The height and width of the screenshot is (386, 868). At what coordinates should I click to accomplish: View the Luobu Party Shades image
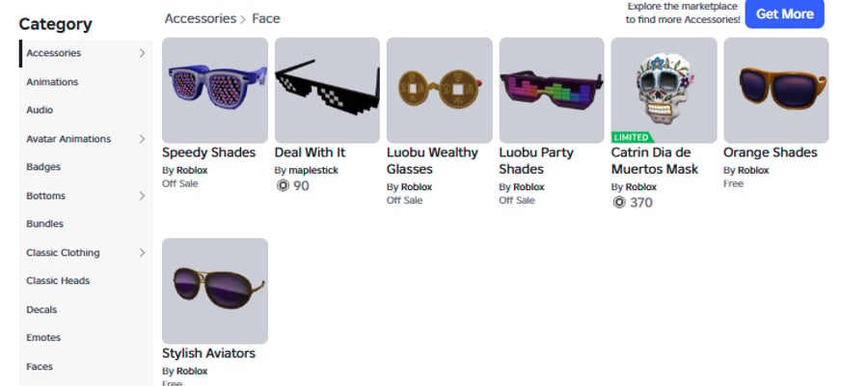552,91
